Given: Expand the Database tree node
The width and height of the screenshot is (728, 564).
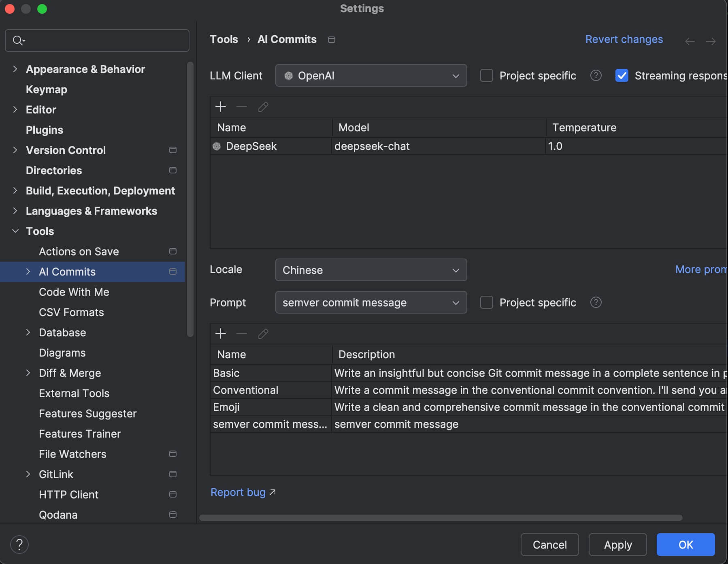Looking at the screenshot, I should click(28, 332).
